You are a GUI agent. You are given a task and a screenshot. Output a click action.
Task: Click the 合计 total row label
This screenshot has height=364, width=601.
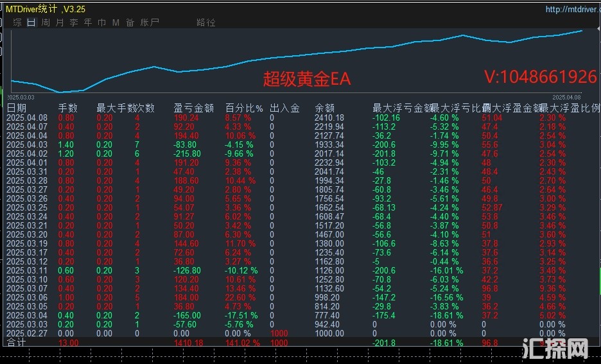click(17, 343)
